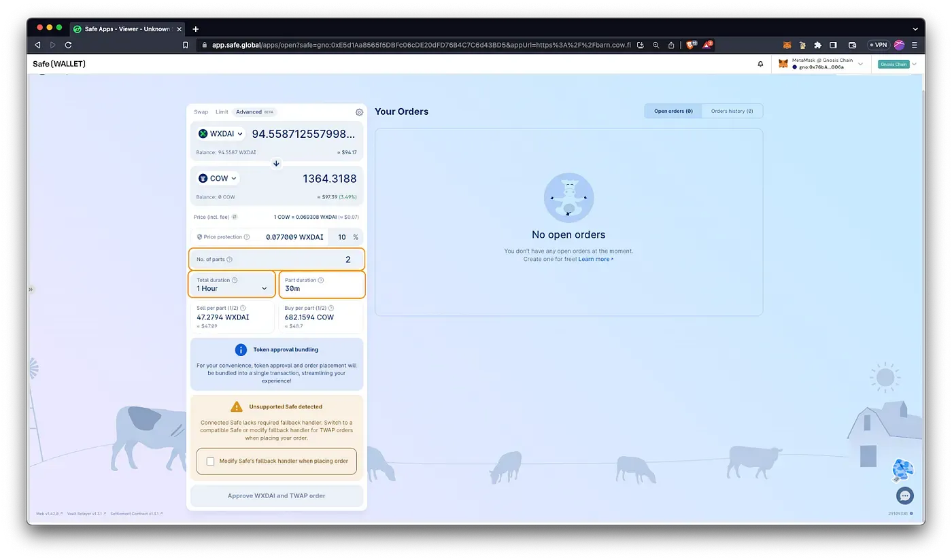The image size is (952, 560).
Task: Click the Safe {WALLET} logo
Action: (x=59, y=64)
